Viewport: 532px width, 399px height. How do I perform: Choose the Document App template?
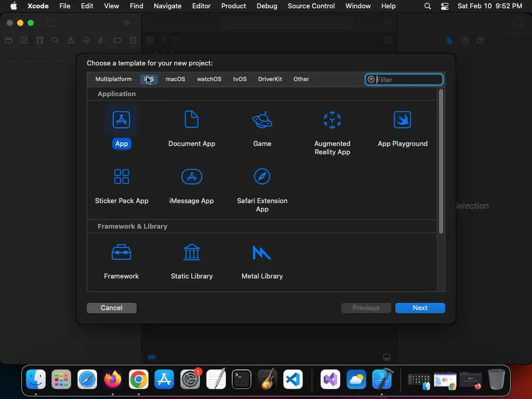[191, 120]
